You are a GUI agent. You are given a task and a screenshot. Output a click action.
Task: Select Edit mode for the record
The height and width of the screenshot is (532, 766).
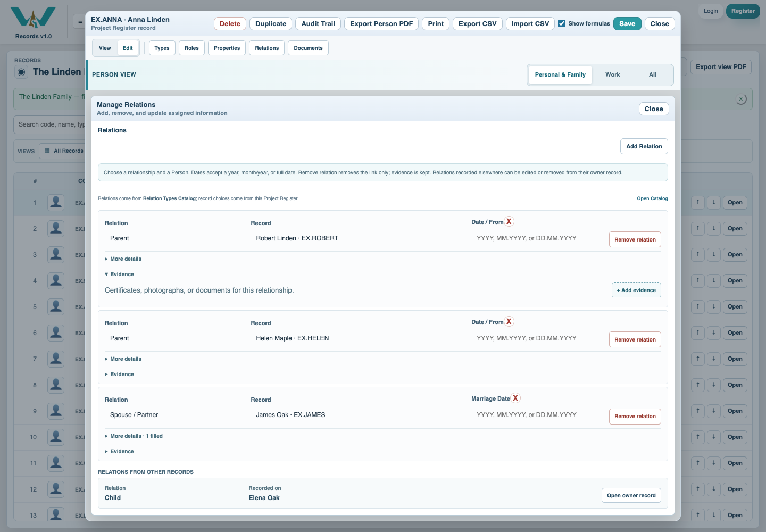point(128,48)
